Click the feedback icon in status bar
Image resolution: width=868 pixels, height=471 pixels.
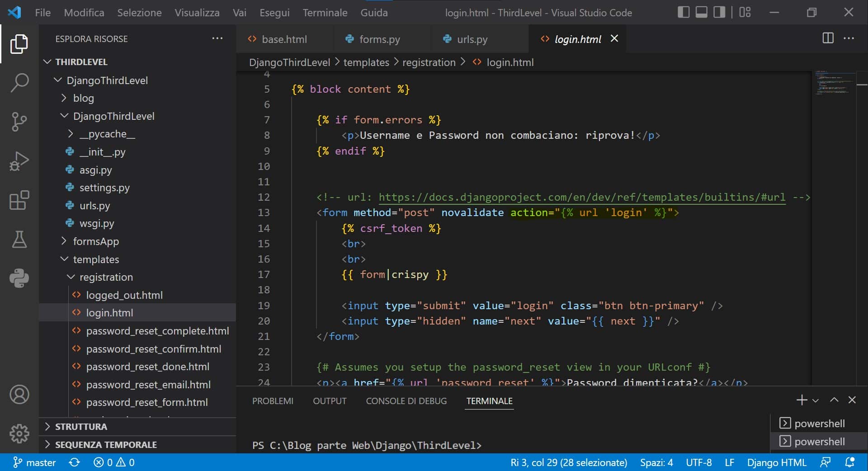[x=826, y=462]
